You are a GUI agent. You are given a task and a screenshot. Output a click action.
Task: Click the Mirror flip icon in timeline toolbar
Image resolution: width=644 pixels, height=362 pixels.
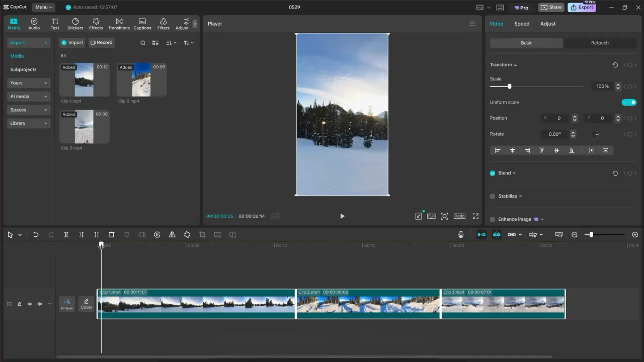[x=172, y=235]
